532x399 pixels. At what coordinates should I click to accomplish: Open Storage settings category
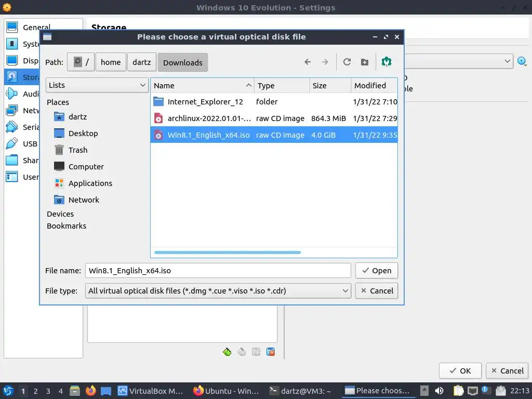coord(22,77)
